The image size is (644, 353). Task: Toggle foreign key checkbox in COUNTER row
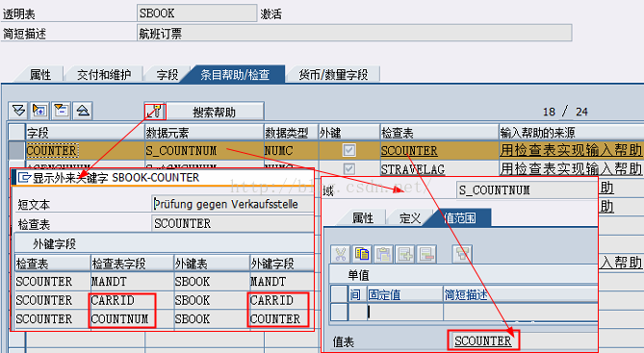349,150
